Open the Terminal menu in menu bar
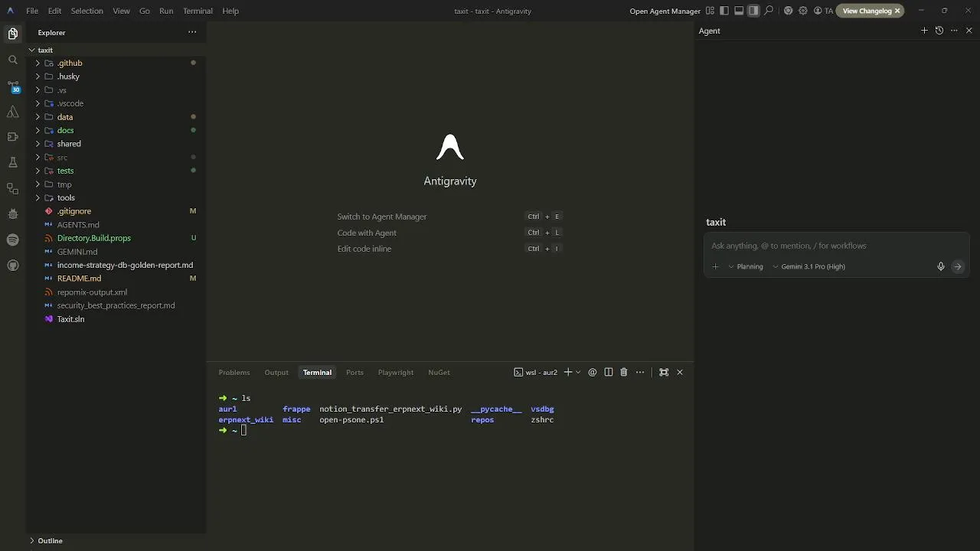980x551 pixels. point(198,11)
